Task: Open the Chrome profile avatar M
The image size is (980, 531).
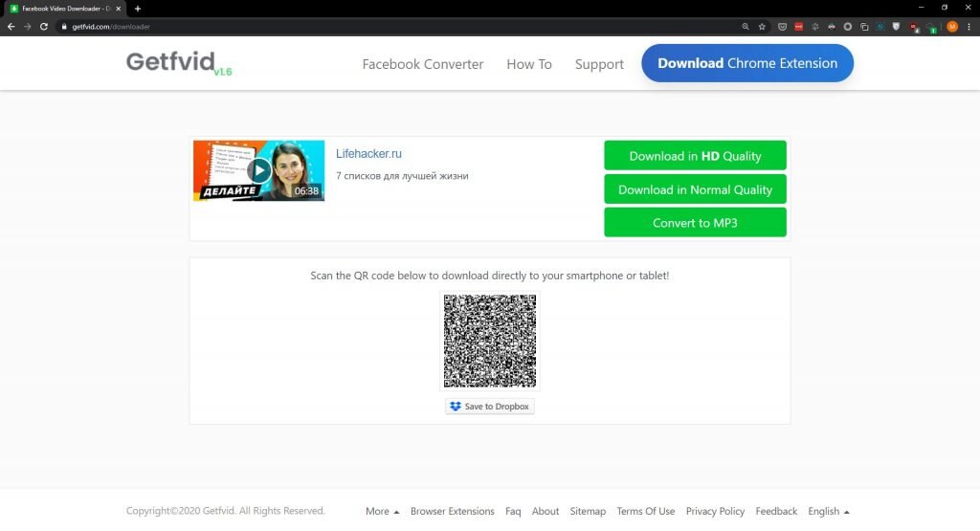Action: point(952,27)
